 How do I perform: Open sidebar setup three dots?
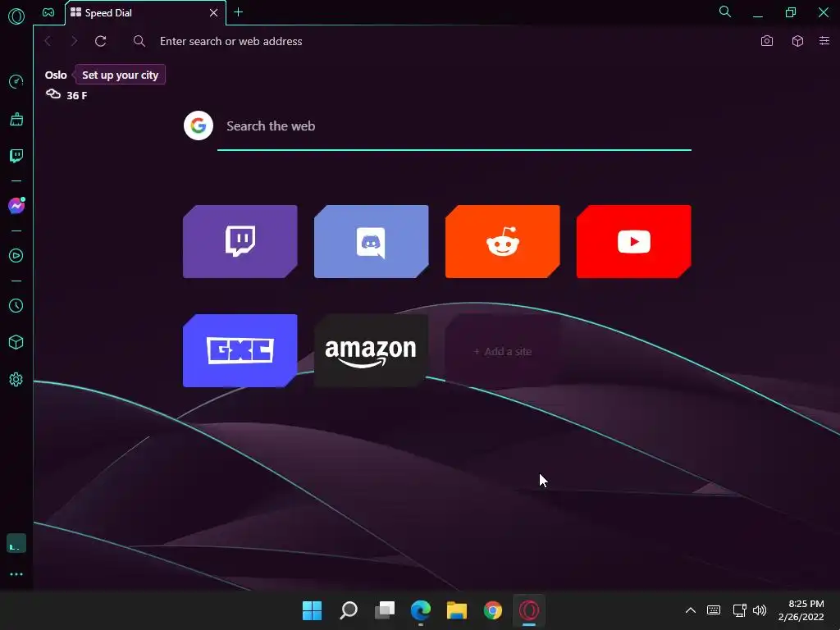(16, 574)
